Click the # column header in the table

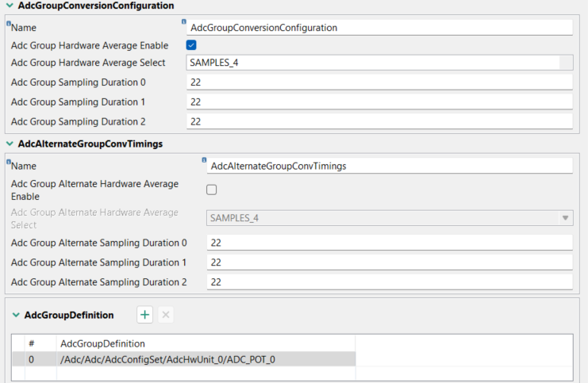[x=32, y=343]
